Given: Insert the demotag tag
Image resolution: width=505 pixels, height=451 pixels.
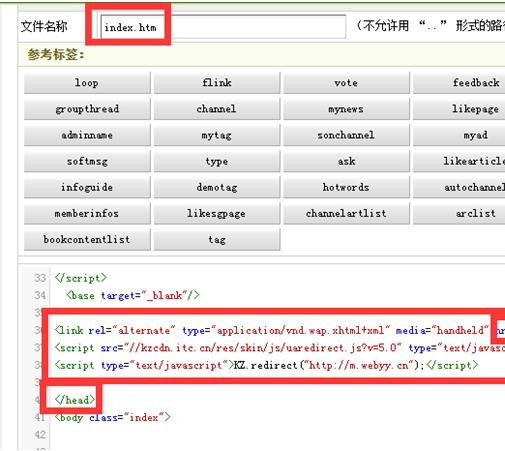Looking at the screenshot, I should [x=217, y=187].
